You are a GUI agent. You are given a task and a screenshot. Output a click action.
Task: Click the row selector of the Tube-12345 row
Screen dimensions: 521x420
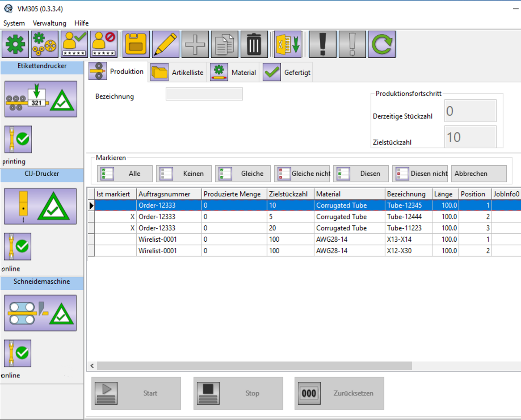click(91, 206)
